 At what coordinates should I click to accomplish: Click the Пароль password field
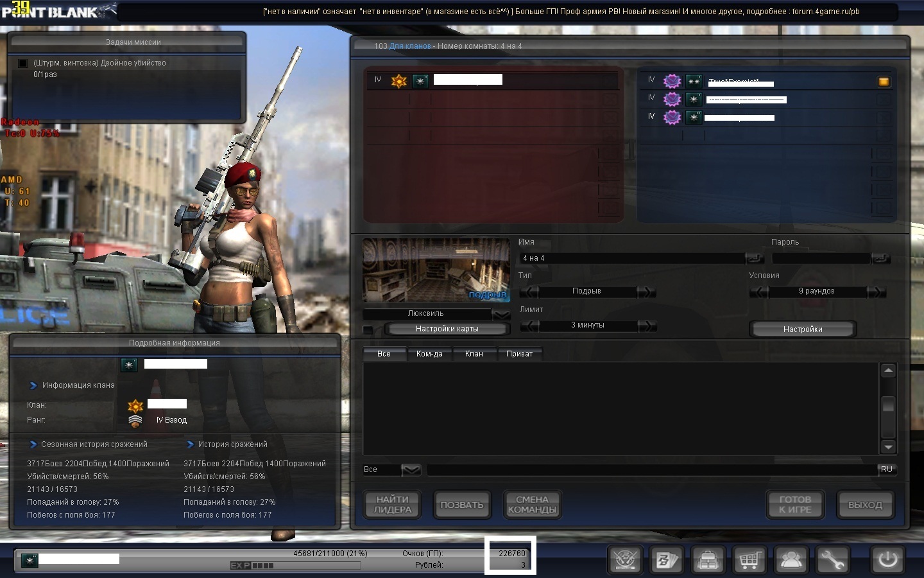coord(822,258)
